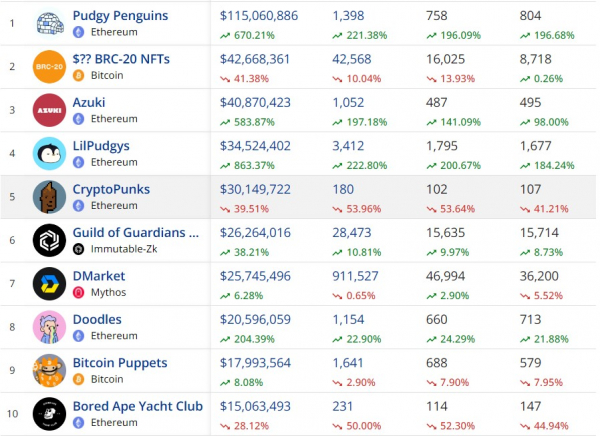This screenshot has width=600, height=436.
Task: Open the Pudgy Penguins collection link
Action: 120,16
